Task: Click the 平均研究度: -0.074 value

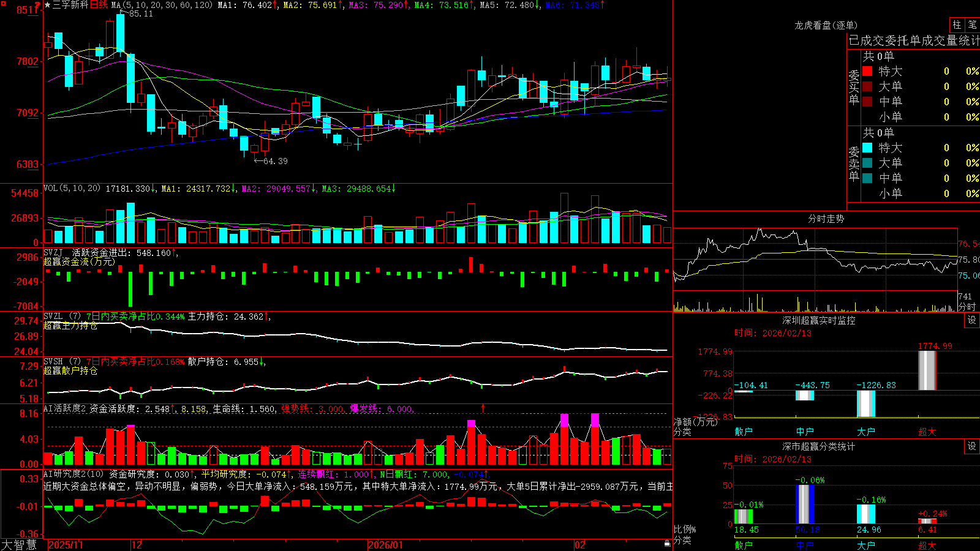Action: coord(247,474)
